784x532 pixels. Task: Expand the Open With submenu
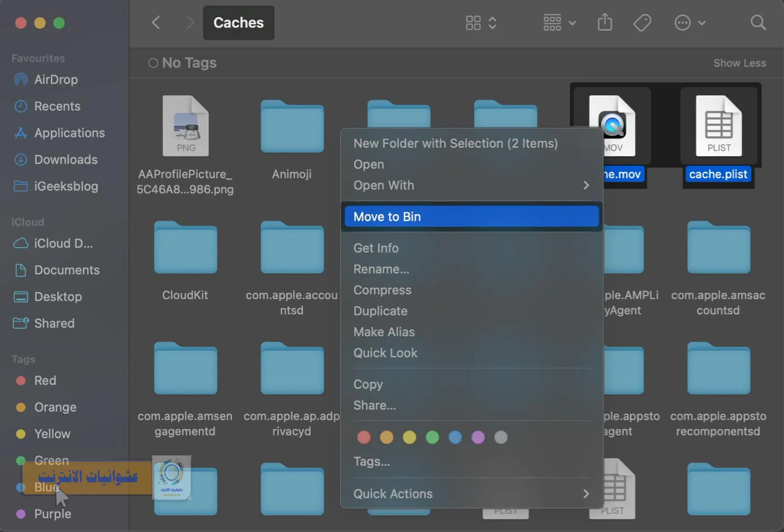click(x=472, y=186)
